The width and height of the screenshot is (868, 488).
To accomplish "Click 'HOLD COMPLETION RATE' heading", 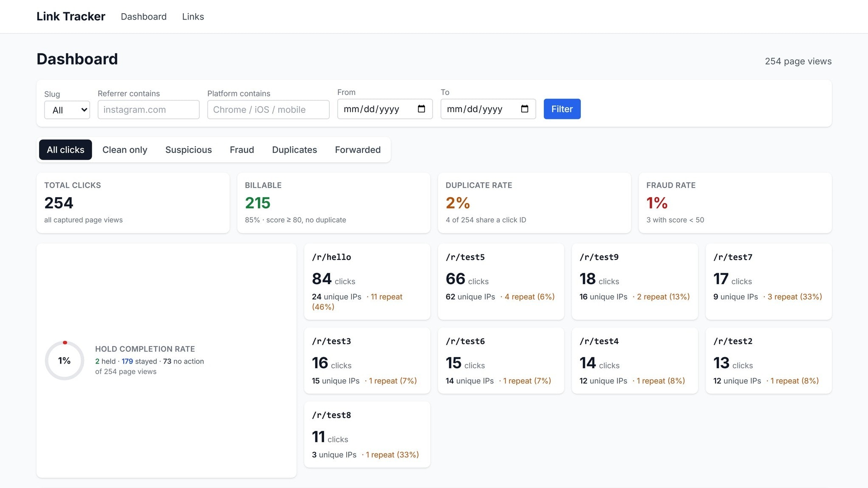I will pos(145,349).
